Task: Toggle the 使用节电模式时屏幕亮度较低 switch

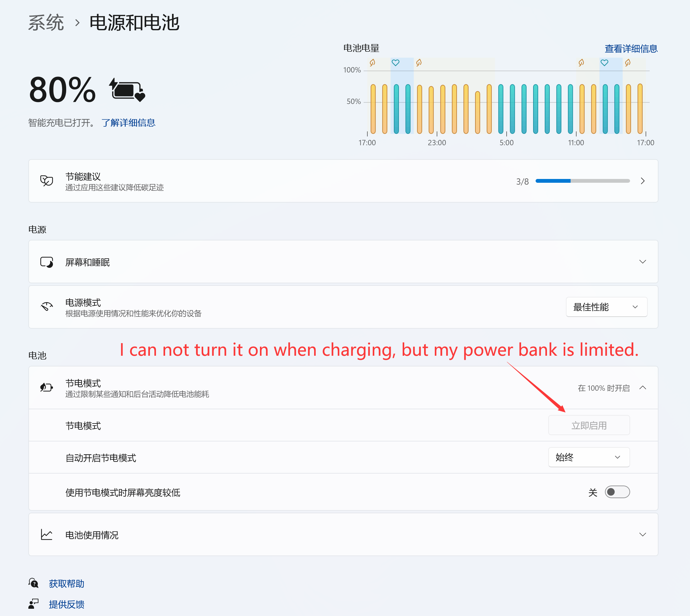Action: [617, 492]
